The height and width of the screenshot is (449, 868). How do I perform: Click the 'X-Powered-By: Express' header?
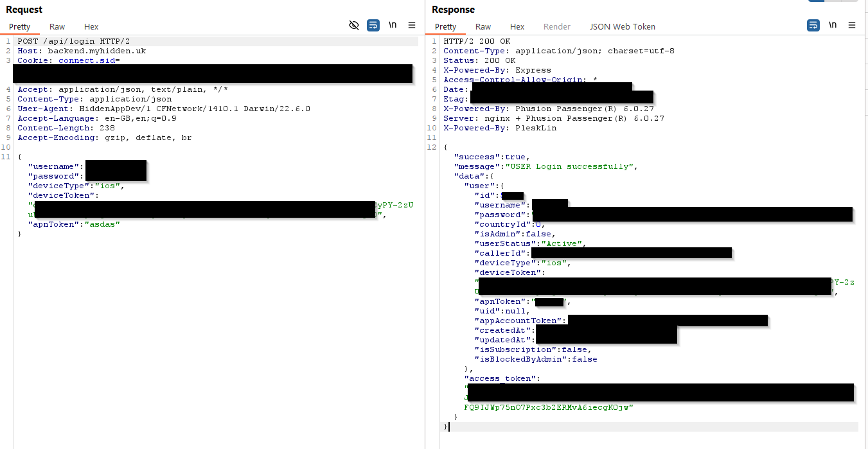(497, 70)
